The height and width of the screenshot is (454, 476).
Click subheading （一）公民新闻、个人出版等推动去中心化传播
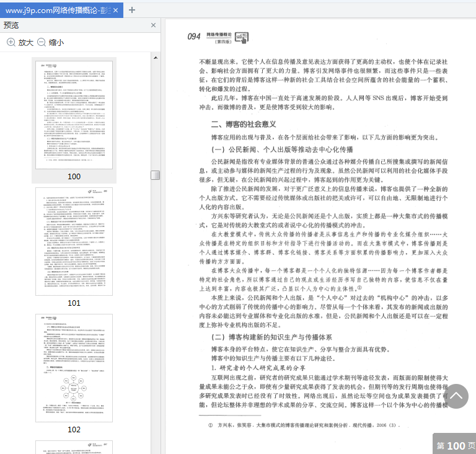pyautogui.click(x=282, y=149)
